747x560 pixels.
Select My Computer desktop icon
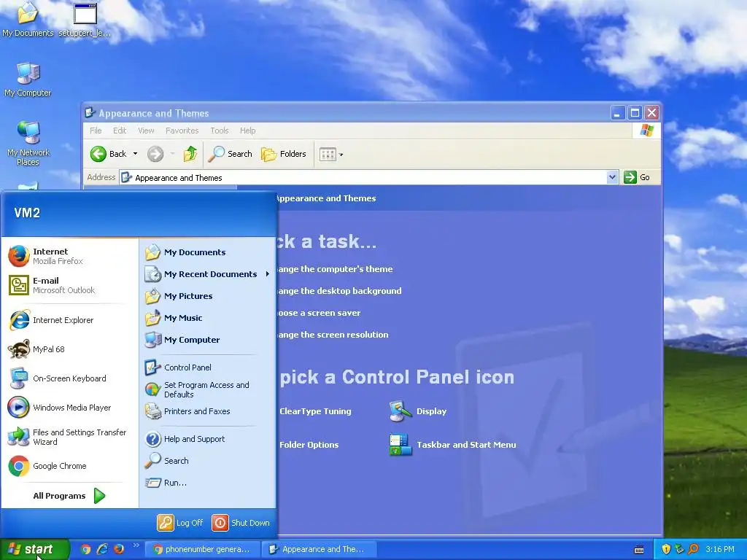tap(28, 79)
